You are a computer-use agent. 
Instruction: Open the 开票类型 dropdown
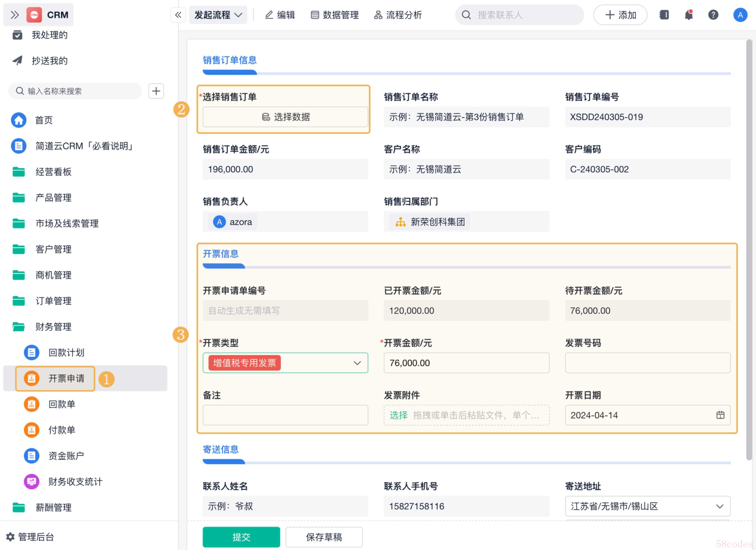tap(357, 363)
